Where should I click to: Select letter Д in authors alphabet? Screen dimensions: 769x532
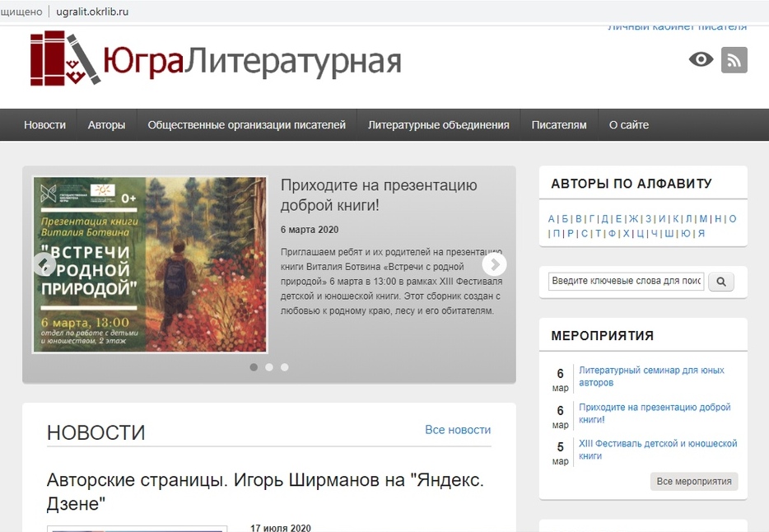click(x=604, y=219)
